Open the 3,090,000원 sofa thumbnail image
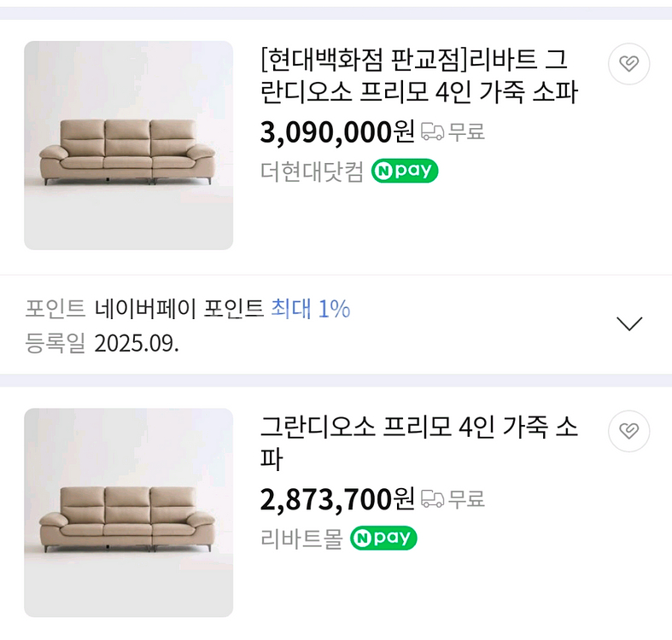This screenshot has width=672, height=640. [x=128, y=145]
